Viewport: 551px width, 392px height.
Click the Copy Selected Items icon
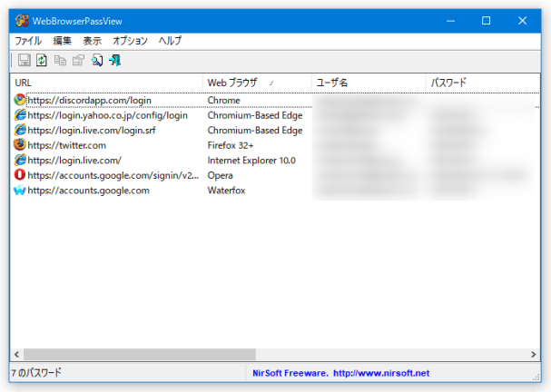[60, 60]
